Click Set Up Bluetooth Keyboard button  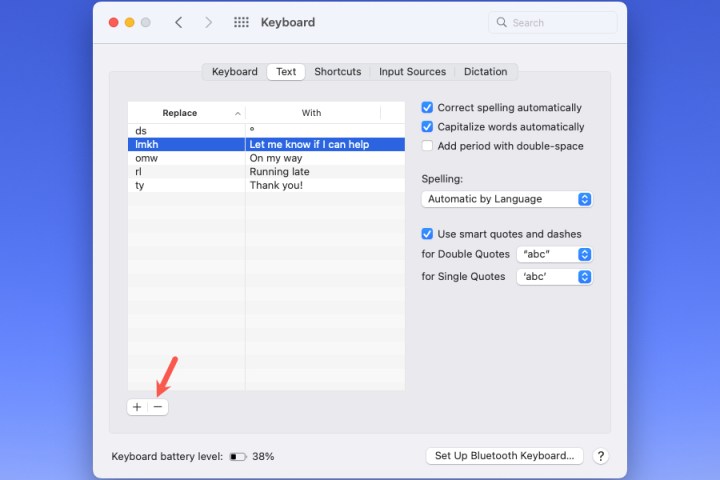pyautogui.click(x=504, y=456)
